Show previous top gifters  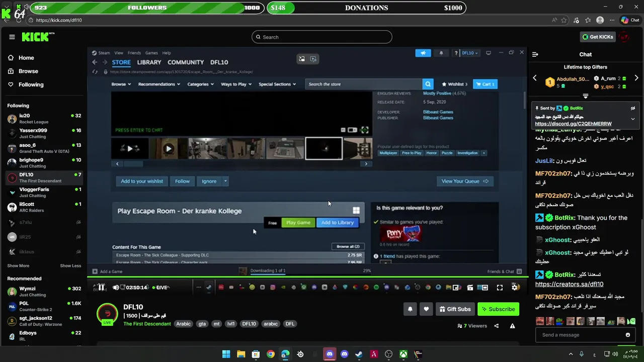(x=535, y=78)
